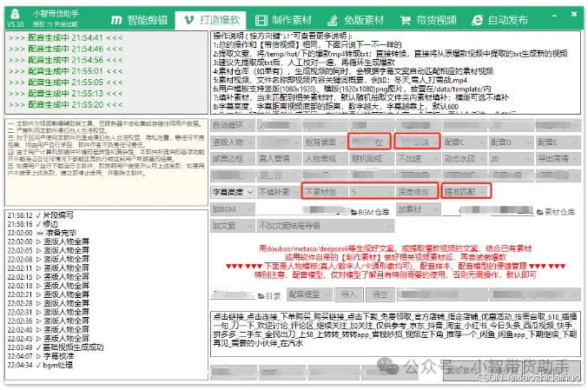
Task: Click the 导入 button
Action: (x=349, y=294)
